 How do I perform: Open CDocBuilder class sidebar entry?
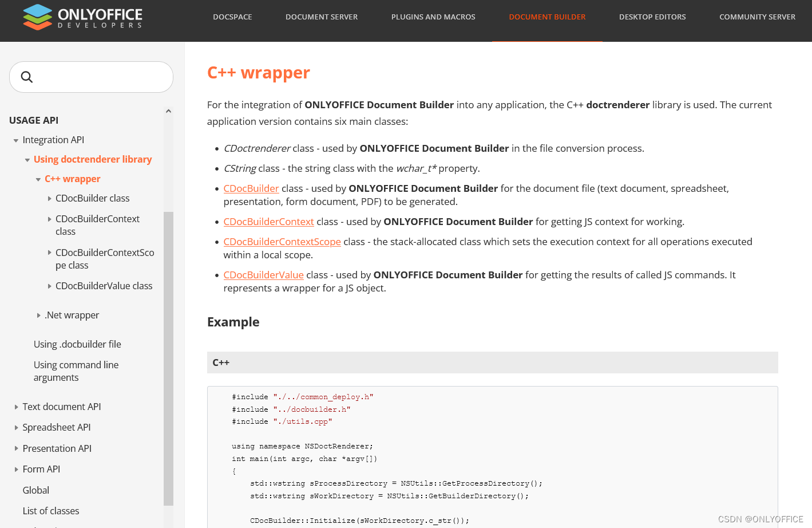click(x=93, y=198)
